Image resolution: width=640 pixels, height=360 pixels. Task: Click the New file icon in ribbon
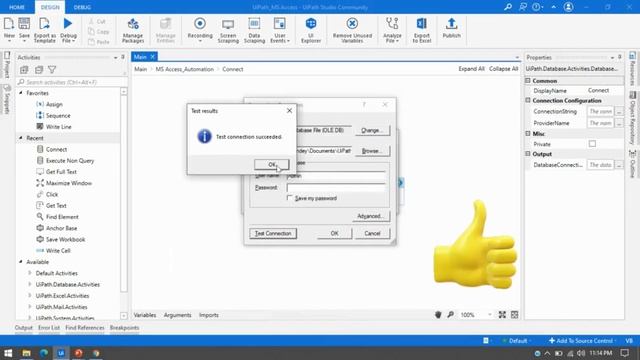pyautogui.click(x=9, y=29)
